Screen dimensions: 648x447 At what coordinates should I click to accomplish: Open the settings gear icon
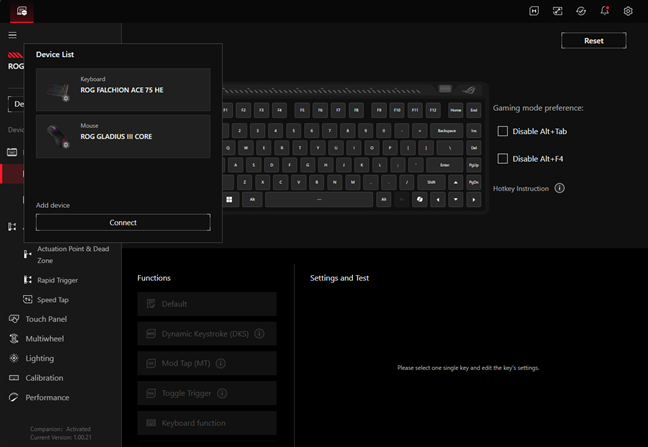628,11
